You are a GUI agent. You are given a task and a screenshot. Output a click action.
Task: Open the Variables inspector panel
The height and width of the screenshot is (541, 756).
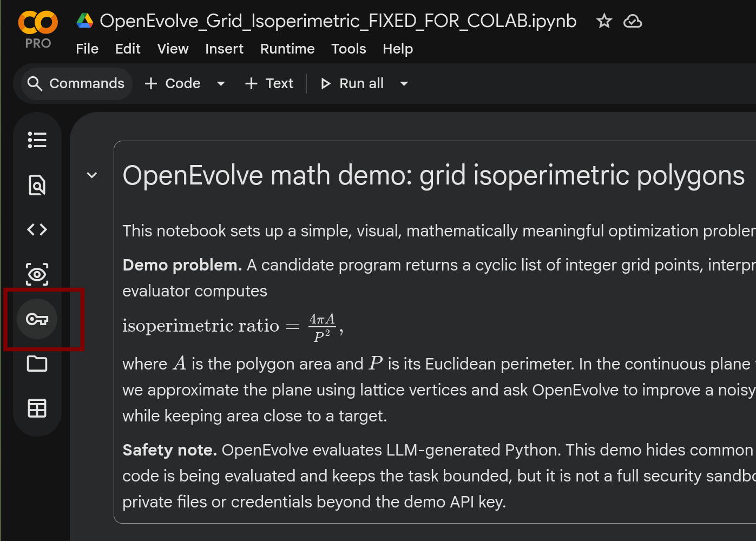coord(37,274)
